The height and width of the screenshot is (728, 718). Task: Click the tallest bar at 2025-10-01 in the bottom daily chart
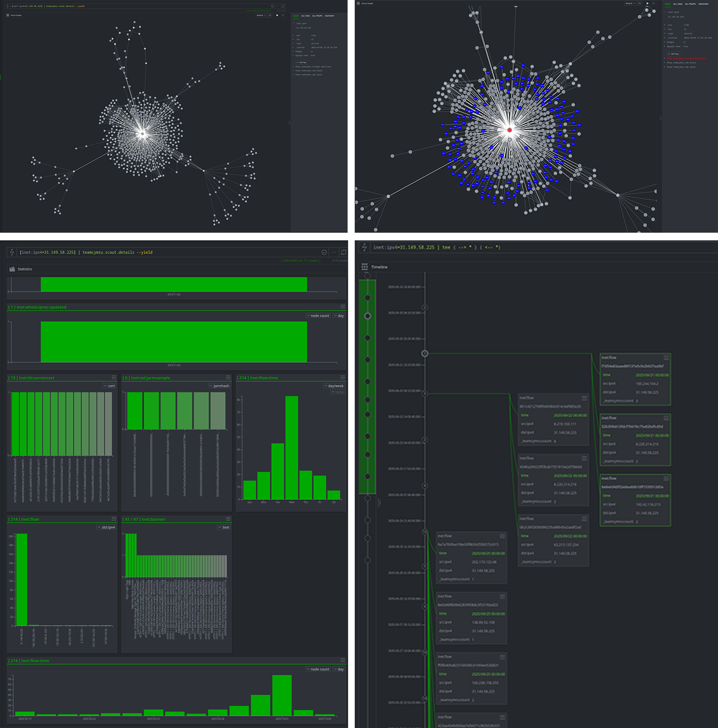click(282, 695)
